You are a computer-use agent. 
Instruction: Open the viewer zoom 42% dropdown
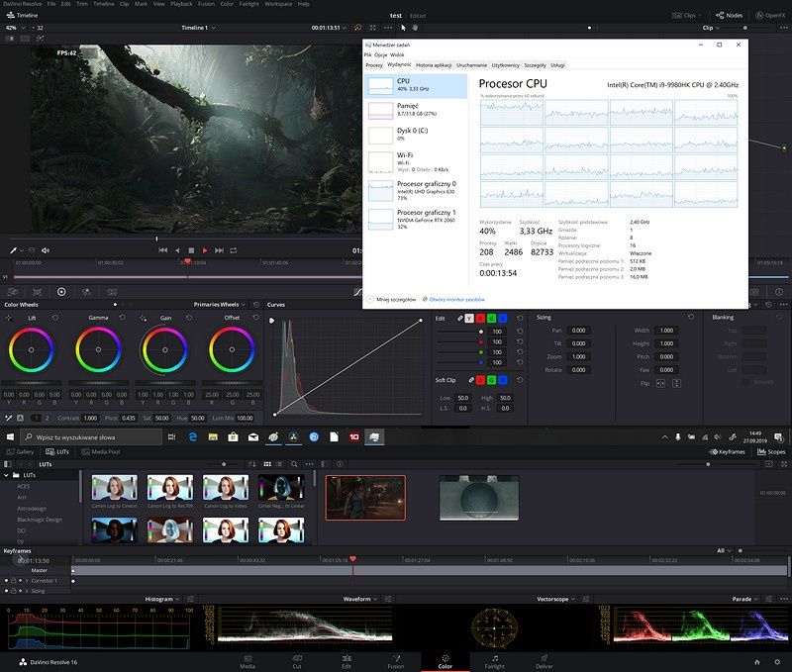pos(15,28)
